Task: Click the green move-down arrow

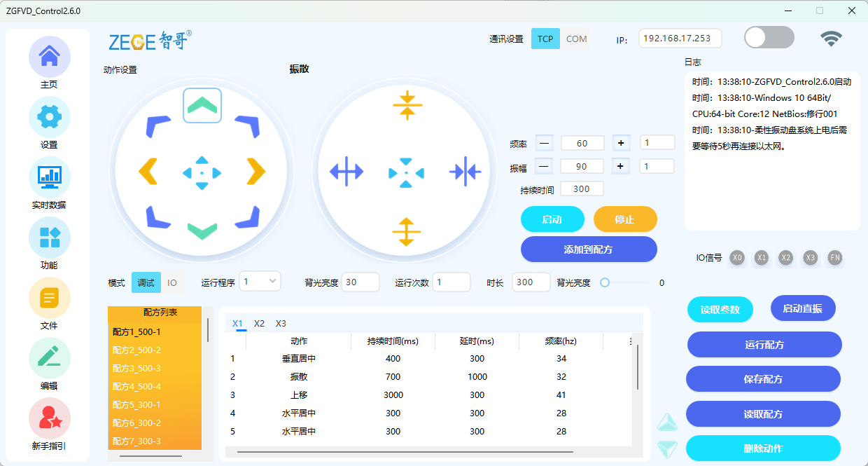Action: [202, 231]
